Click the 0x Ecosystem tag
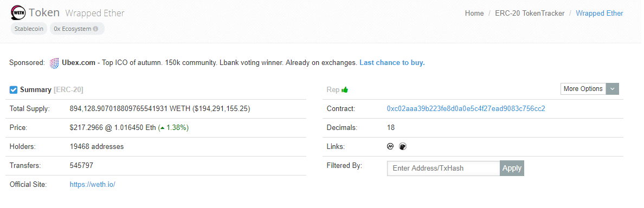Screen dimensions: 644x208 (77, 29)
